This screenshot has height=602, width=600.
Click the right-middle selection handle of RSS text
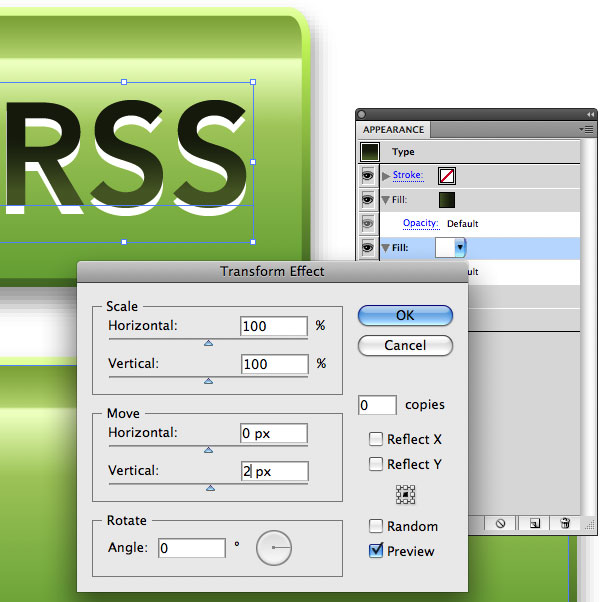[x=253, y=162]
